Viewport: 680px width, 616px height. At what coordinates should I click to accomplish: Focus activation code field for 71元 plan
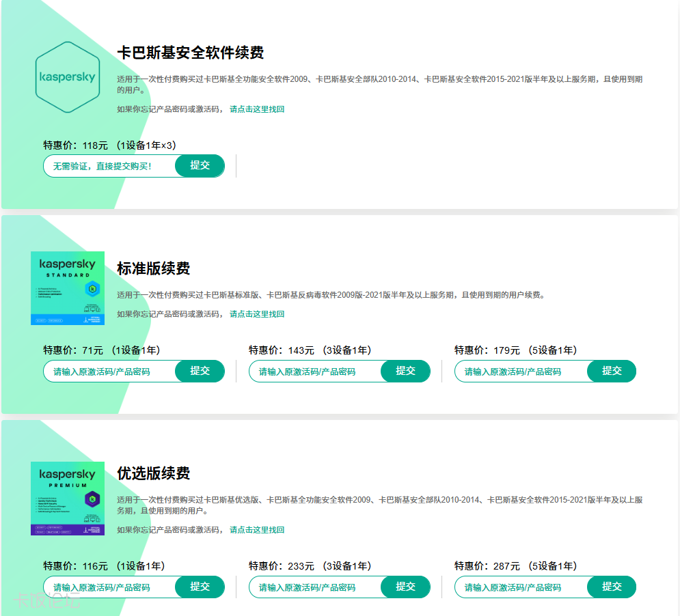(109, 372)
